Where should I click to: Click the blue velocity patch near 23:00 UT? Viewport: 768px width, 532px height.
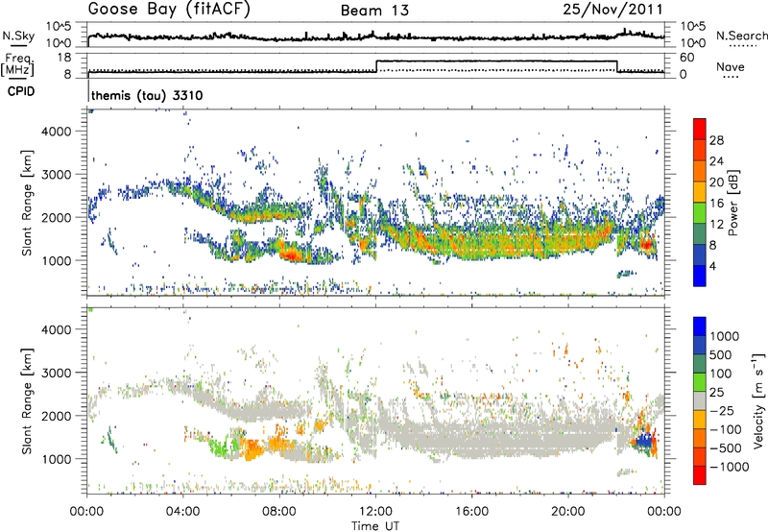coord(644,441)
